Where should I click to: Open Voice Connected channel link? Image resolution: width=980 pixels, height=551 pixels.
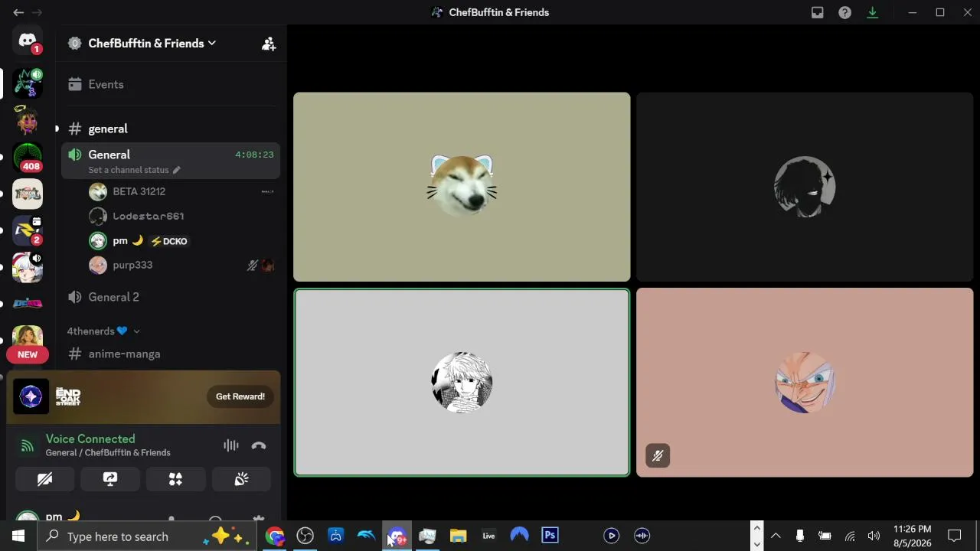pyautogui.click(x=108, y=452)
